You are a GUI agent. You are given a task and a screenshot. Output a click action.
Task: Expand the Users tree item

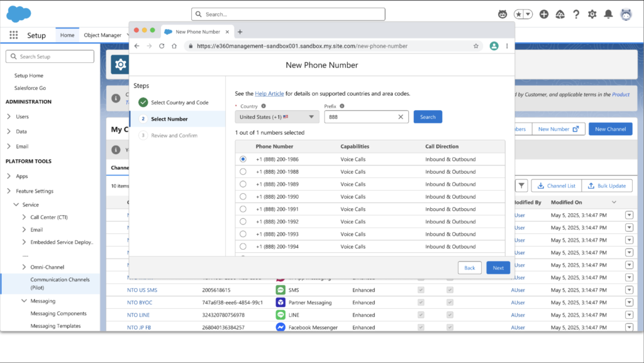[x=9, y=116]
